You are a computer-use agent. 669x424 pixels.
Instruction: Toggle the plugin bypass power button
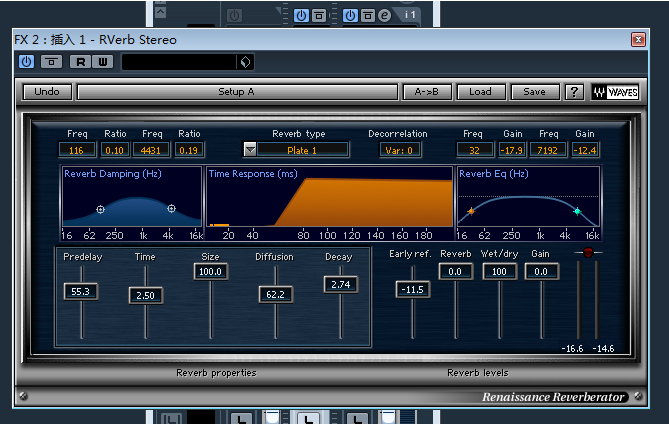tap(26, 62)
